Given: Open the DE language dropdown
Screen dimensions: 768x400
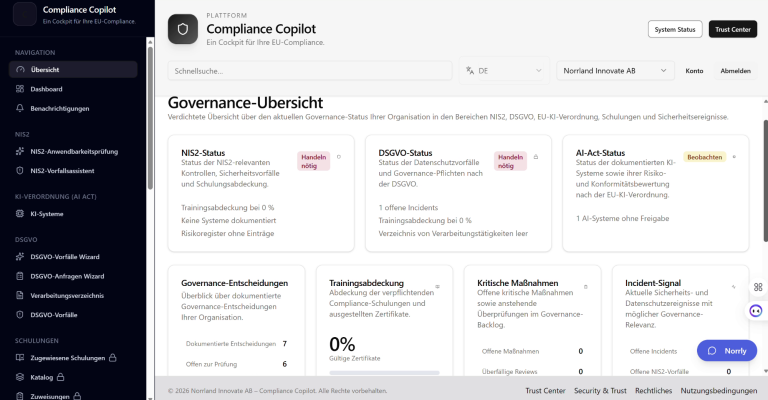Looking at the screenshot, I should (x=503, y=71).
